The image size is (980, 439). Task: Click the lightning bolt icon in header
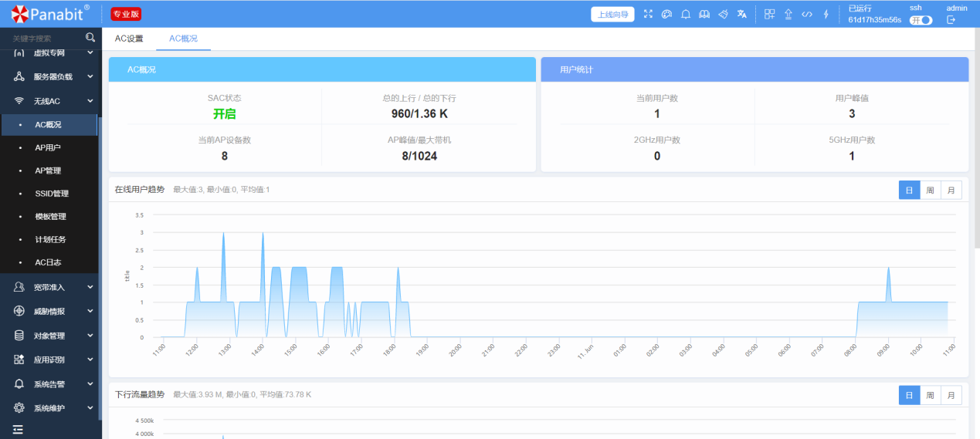tap(826, 14)
